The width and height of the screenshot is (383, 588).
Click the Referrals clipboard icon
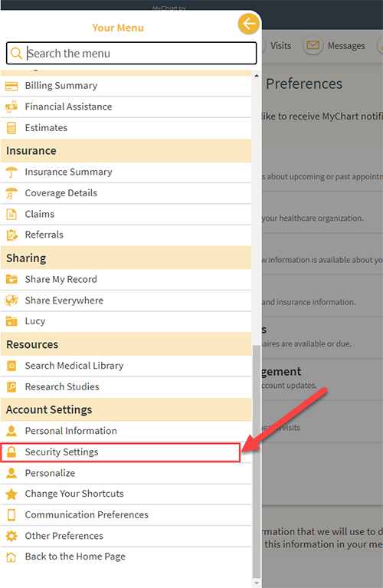coord(12,235)
